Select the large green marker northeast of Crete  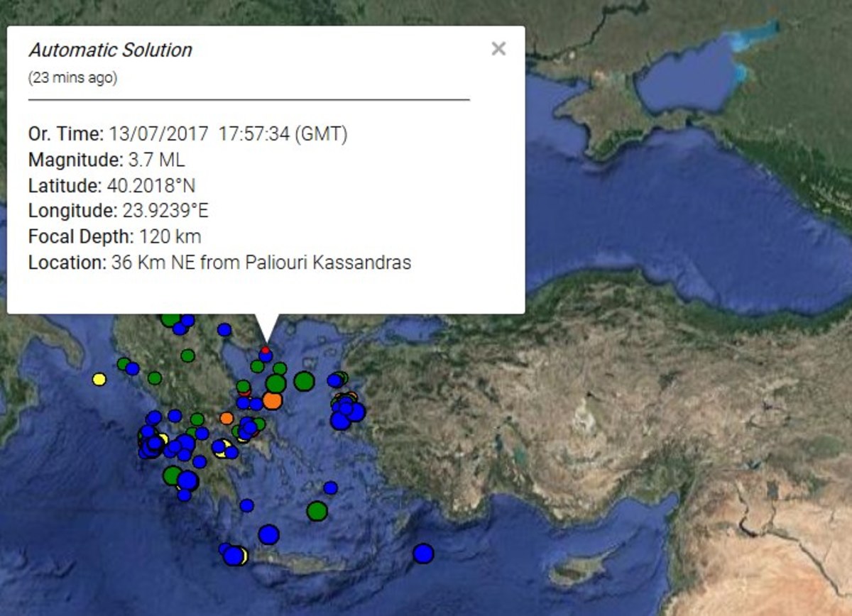pyautogui.click(x=317, y=510)
